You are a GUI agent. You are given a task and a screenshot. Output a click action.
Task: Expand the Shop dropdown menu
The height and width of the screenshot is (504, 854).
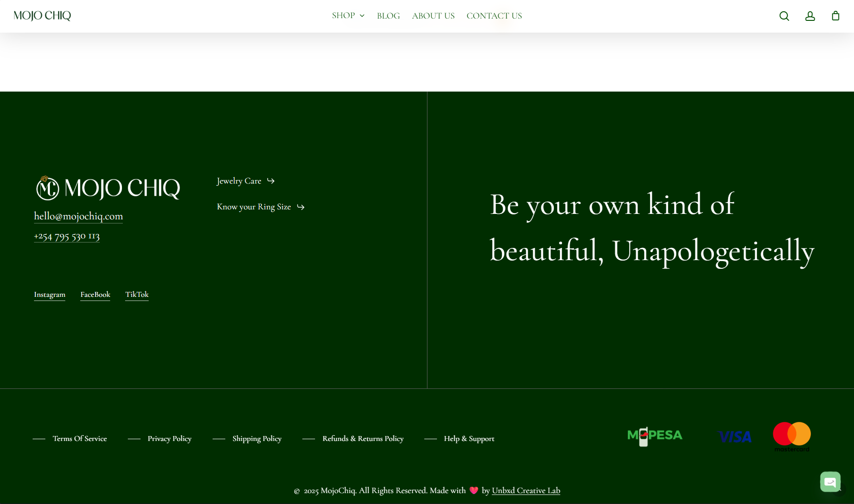tap(348, 16)
